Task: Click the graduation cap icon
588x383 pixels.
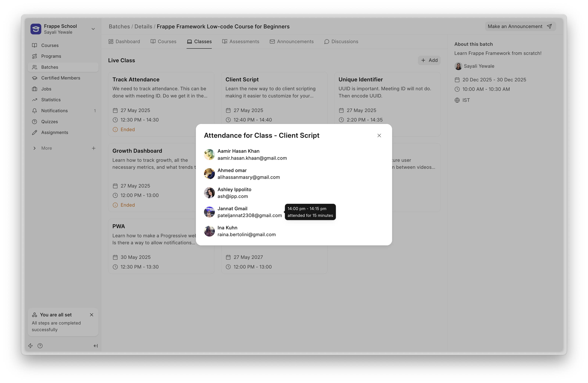Action: coord(35,78)
